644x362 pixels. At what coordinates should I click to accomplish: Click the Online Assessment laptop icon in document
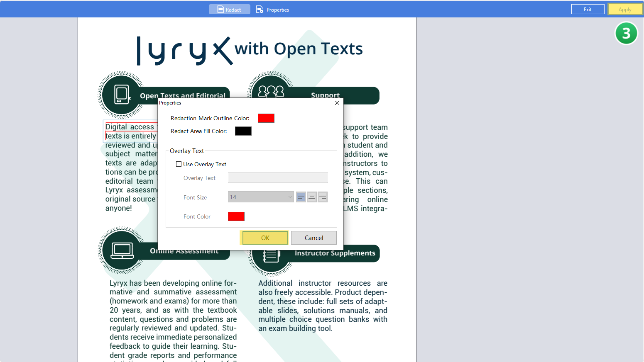point(122,250)
